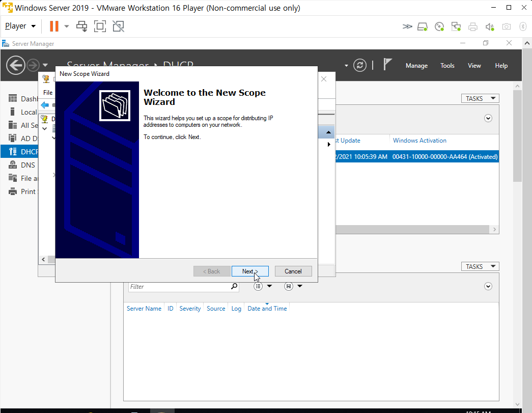This screenshot has width=532, height=413.
Task: Open the events list criteria options button
Action: click(258, 286)
